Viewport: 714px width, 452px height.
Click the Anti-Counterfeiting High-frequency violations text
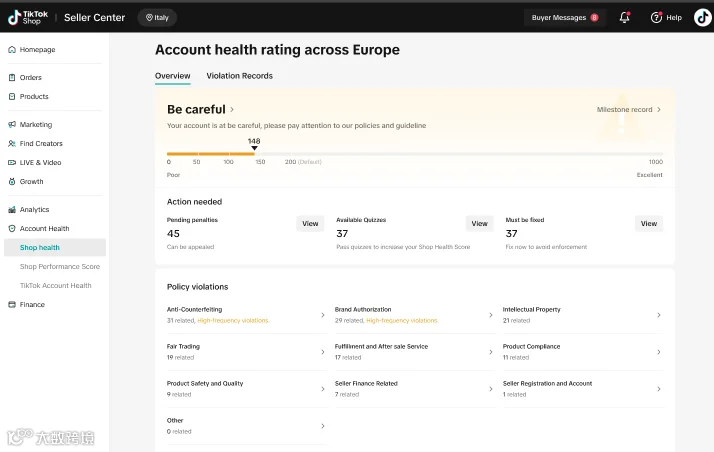(233, 320)
